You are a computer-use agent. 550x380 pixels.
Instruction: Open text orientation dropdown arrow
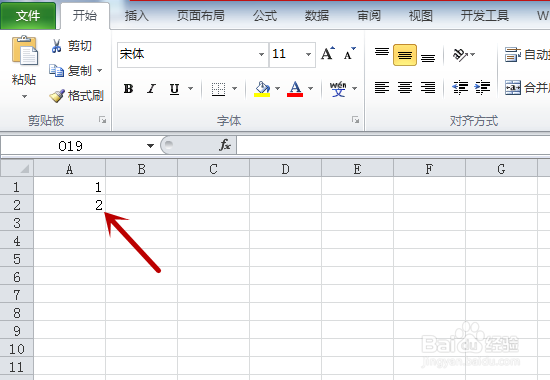[x=472, y=54]
